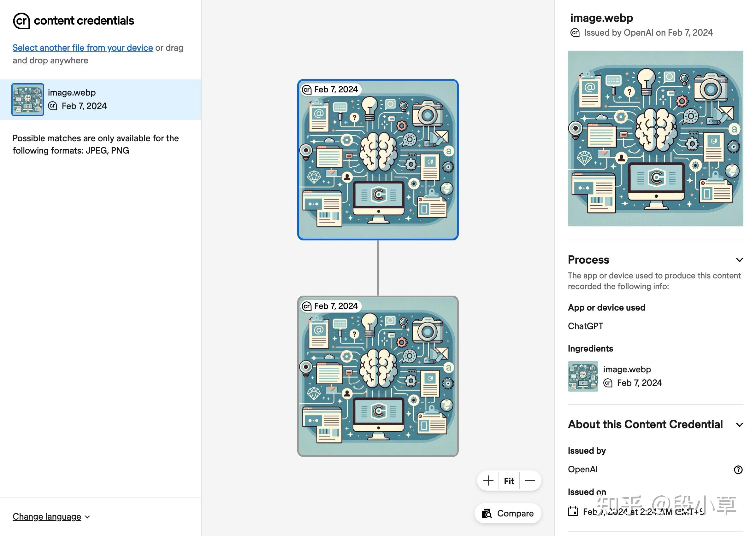Screen dimensions: 756x536
Task: Click the calendar icon by issued date
Action: coord(573,511)
